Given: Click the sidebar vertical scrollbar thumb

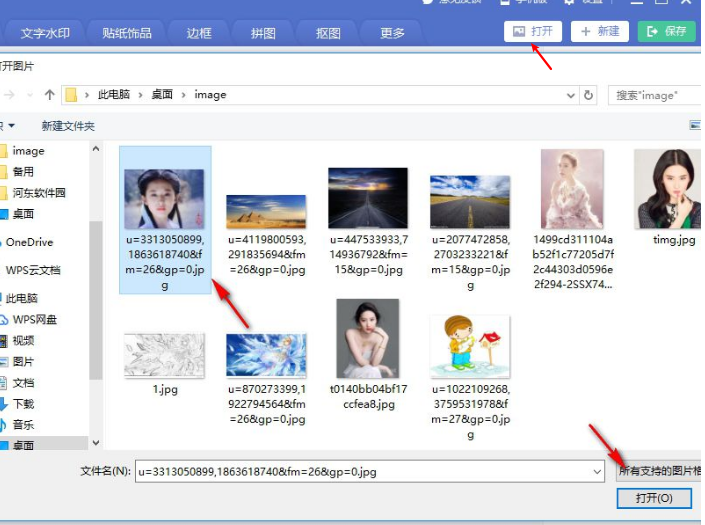Looking at the screenshot, I should (96, 300).
